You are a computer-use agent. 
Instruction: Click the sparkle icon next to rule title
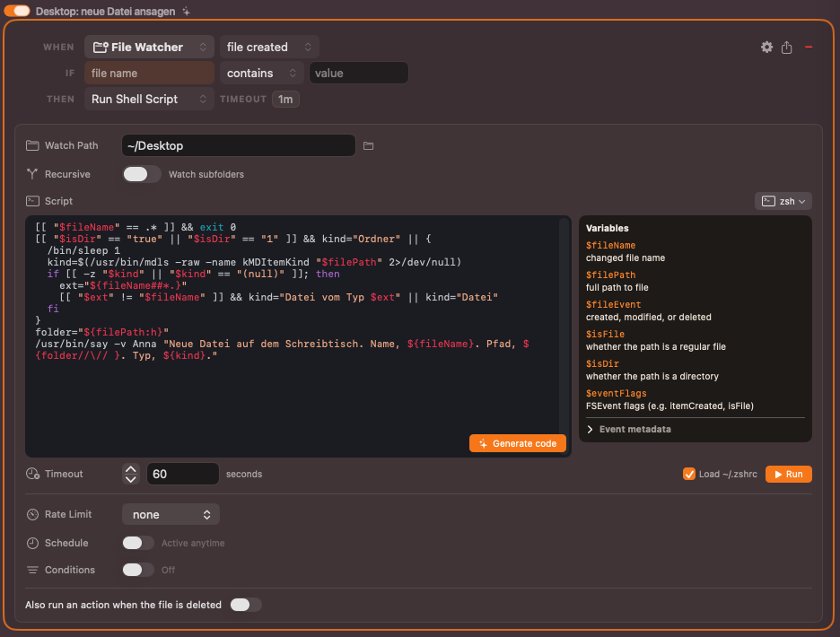click(186, 12)
